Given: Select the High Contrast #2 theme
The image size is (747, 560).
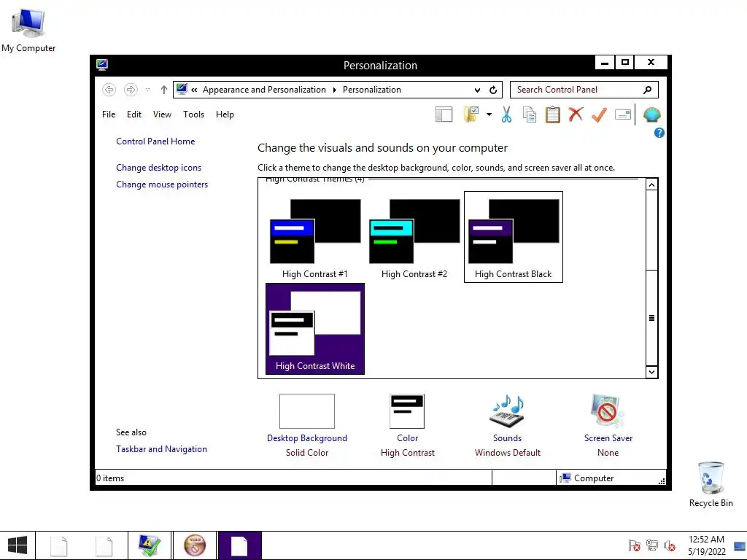Looking at the screenshot, I should pyautogui.click(x=414, y=237).
